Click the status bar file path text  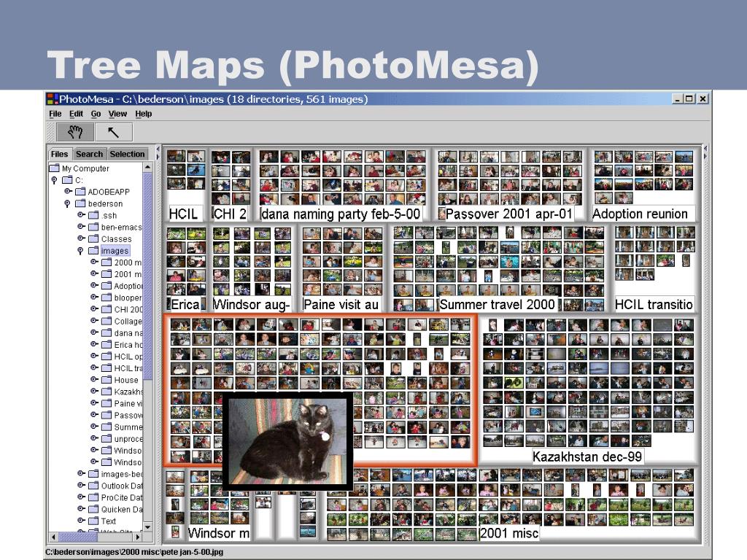134,552
